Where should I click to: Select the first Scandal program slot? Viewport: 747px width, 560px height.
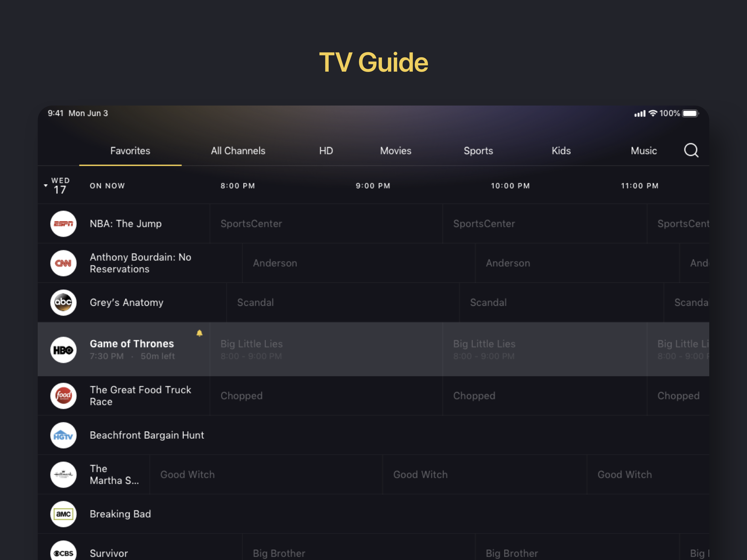point(343,302)
